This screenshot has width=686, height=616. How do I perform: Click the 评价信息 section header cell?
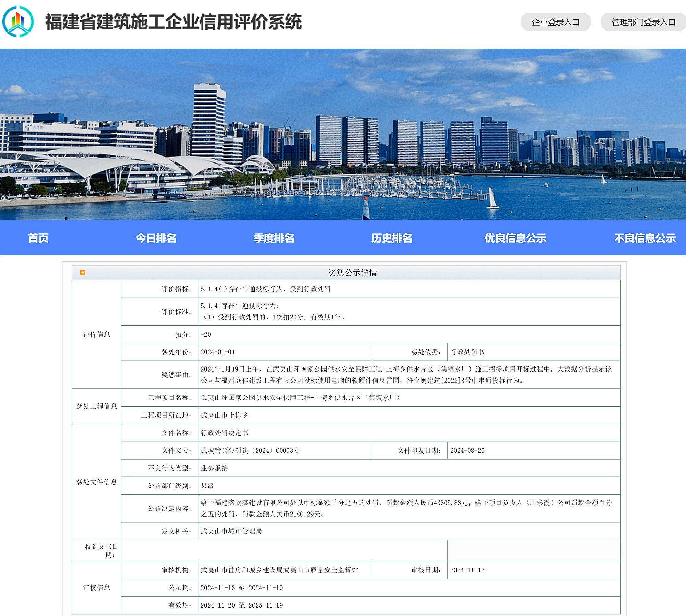click(96, 334)
